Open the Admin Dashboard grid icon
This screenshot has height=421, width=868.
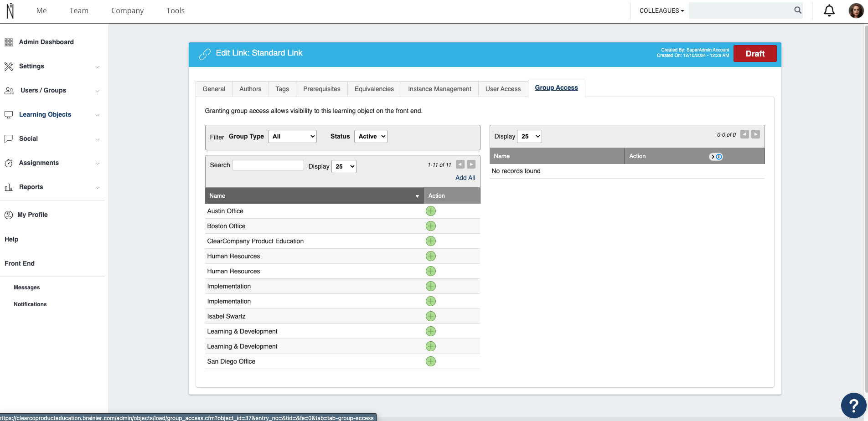(x=9, y=42)
